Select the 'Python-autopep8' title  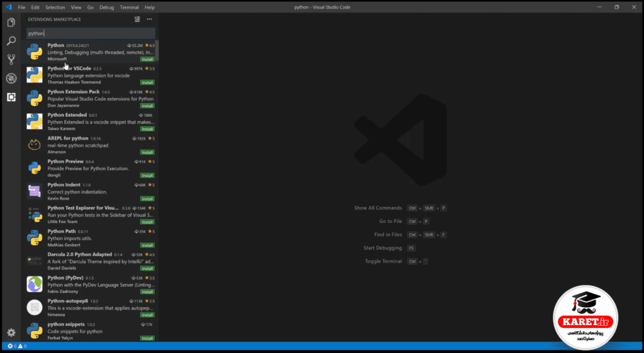(68, 301)
